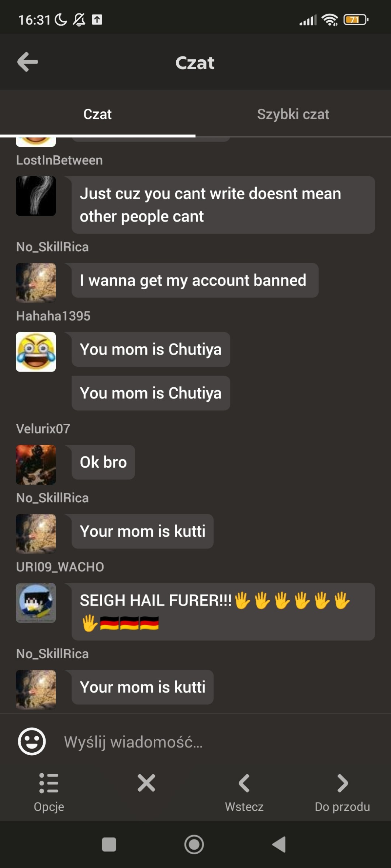Open LostInBetween's dark avatar thumbnail
The image size is (391, 868).
[36, 196]
